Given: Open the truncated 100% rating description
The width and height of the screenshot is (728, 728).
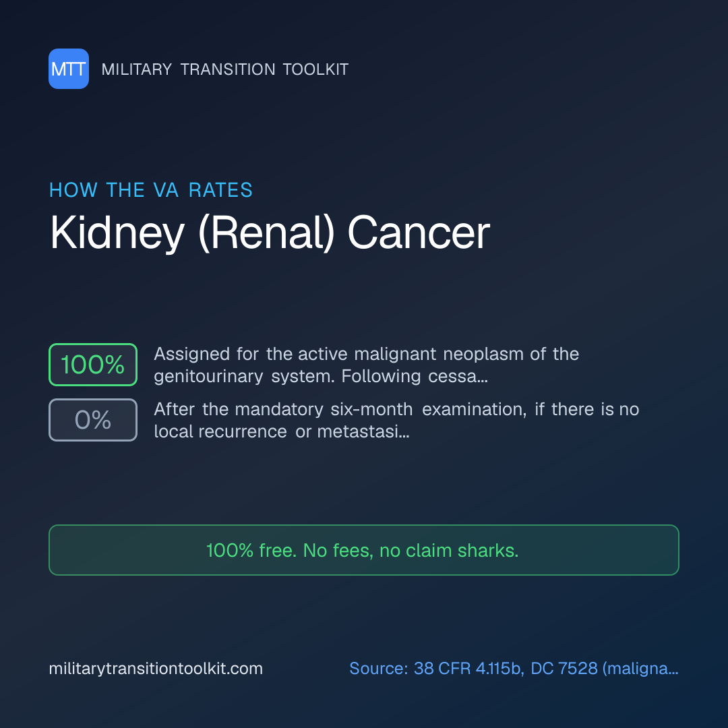Looking at the screenshot, I should pos(366,365).
